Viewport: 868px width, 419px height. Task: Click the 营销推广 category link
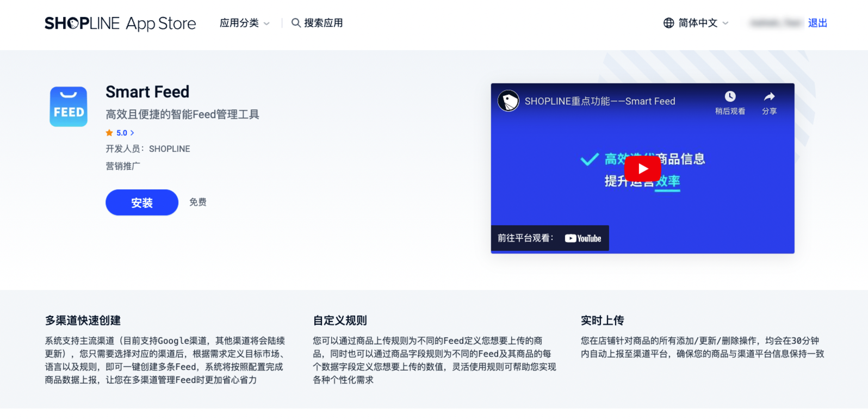tap(123, 166)
